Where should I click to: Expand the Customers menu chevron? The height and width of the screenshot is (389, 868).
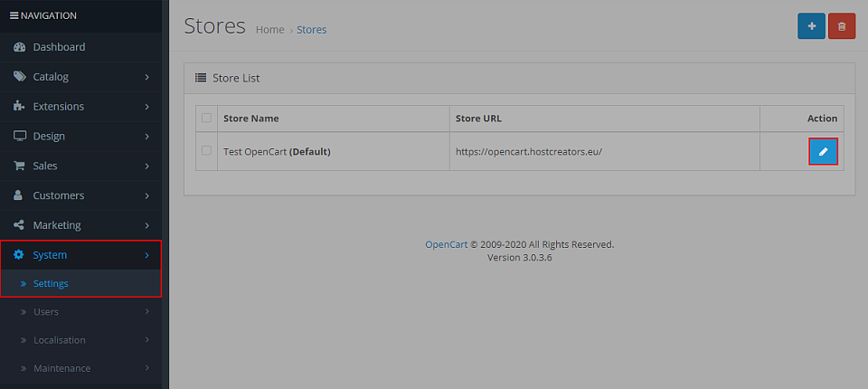147,195
